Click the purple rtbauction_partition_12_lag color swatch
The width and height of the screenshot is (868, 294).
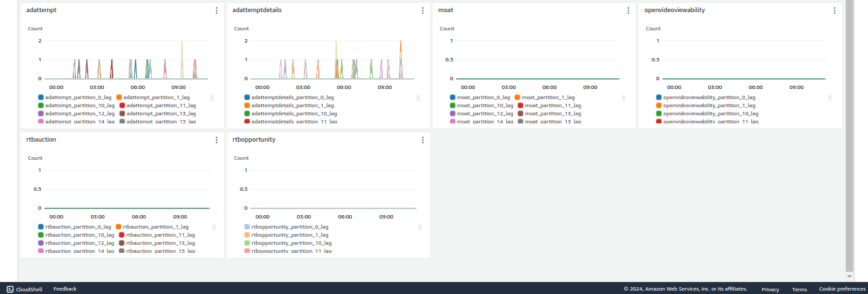point(41,243)
